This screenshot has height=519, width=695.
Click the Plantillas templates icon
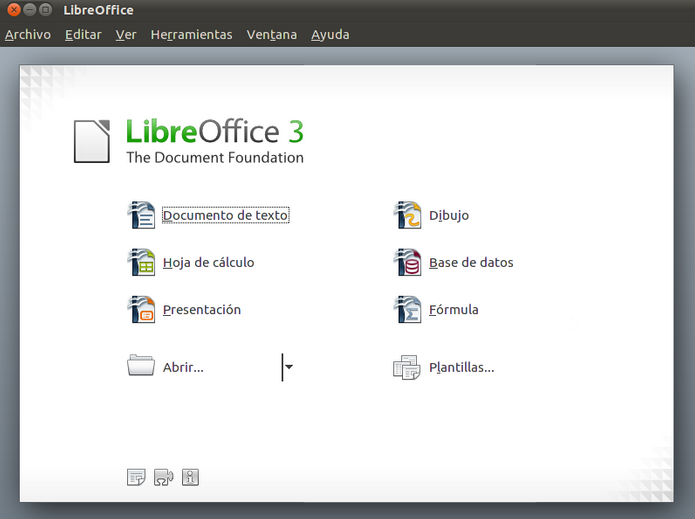point(406,368)
